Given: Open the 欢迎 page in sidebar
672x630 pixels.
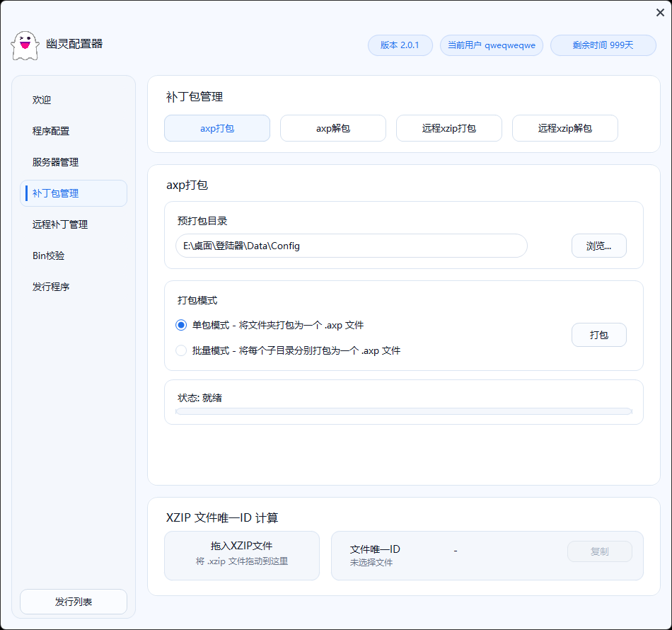Looking at the screenshot, I should click(x=74, y=100).
